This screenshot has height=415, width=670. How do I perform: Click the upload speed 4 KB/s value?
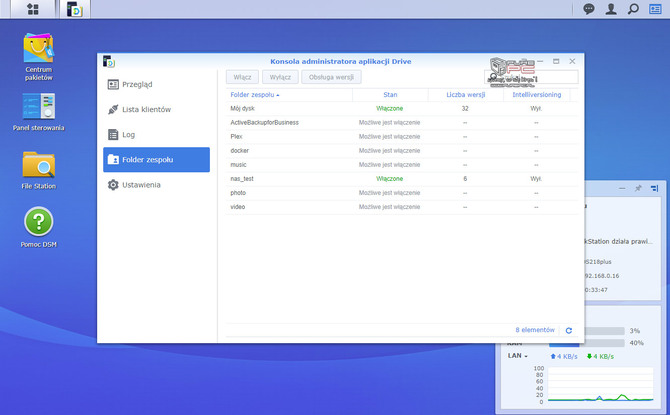point(564,356)
